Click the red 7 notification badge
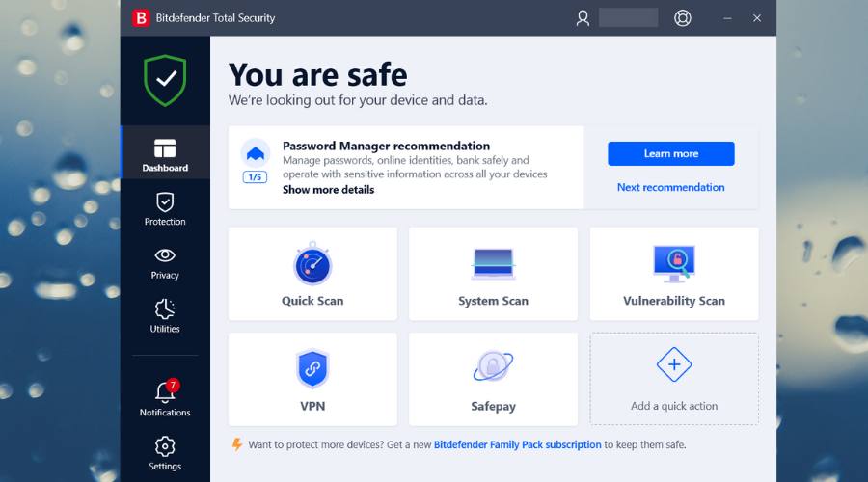 [x=173, y=385]
